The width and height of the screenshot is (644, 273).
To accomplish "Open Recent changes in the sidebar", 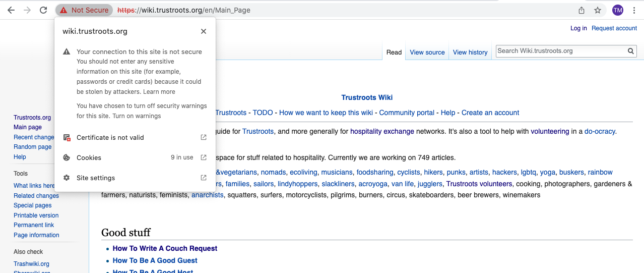I will click(34, 137).
